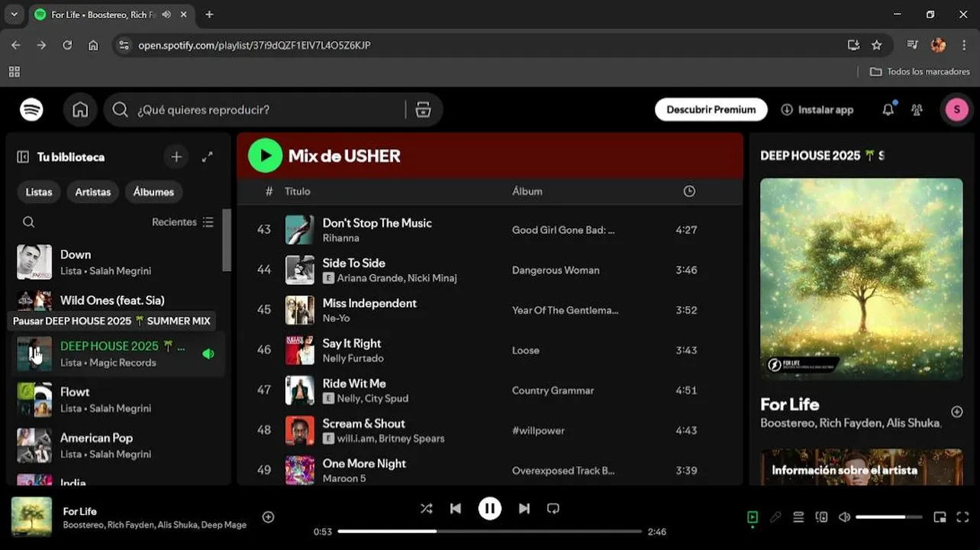
Task: Toggle shuffle playback
Action: (x=426, y=509)
